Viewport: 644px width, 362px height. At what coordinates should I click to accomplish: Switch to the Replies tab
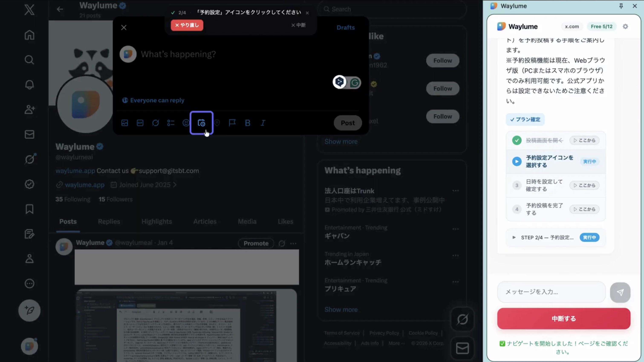click(109, 222)
